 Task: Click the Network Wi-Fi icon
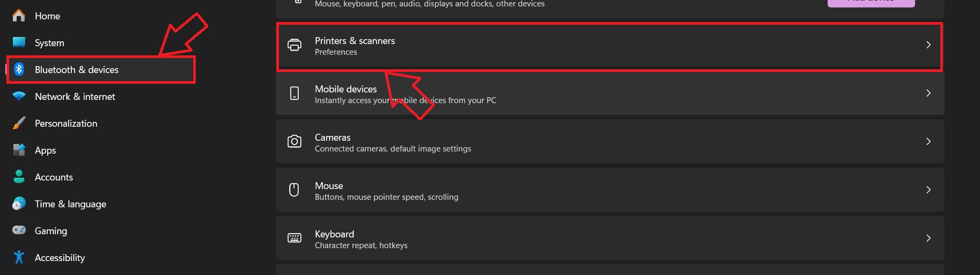[19, 96]
